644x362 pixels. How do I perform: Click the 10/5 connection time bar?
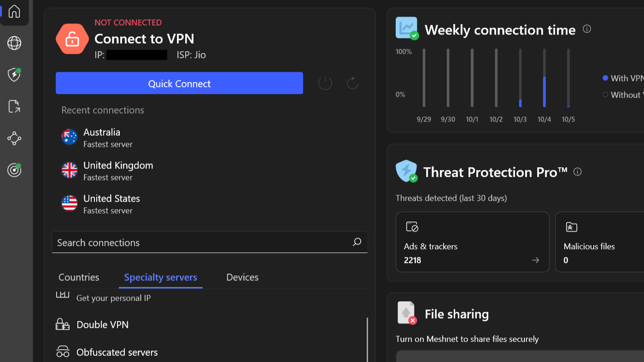click(568, 78)
